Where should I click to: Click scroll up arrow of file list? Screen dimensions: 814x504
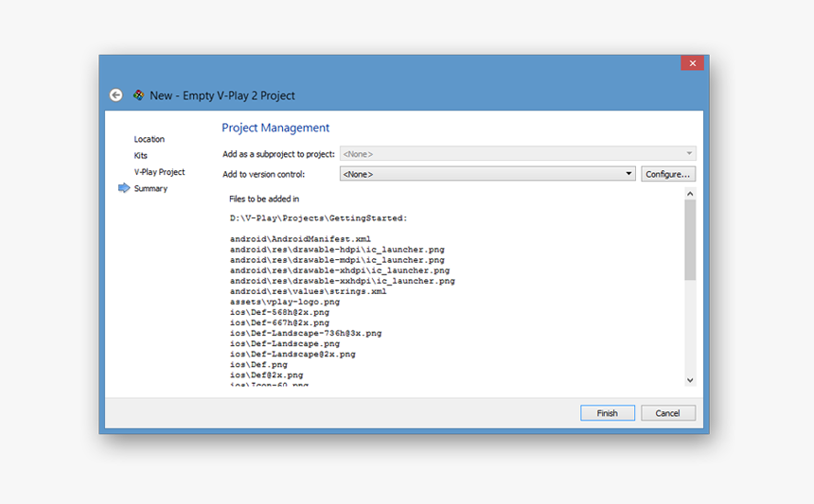coord(690,194)
